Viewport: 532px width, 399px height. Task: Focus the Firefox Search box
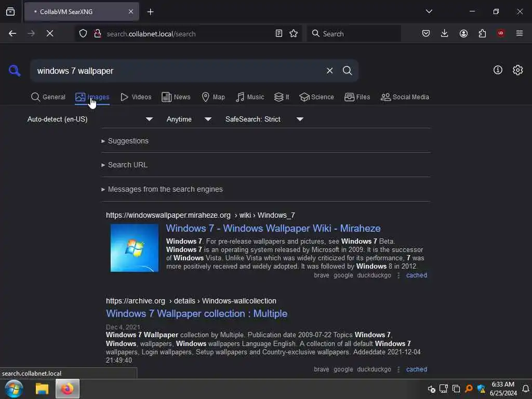click(354, 34)
